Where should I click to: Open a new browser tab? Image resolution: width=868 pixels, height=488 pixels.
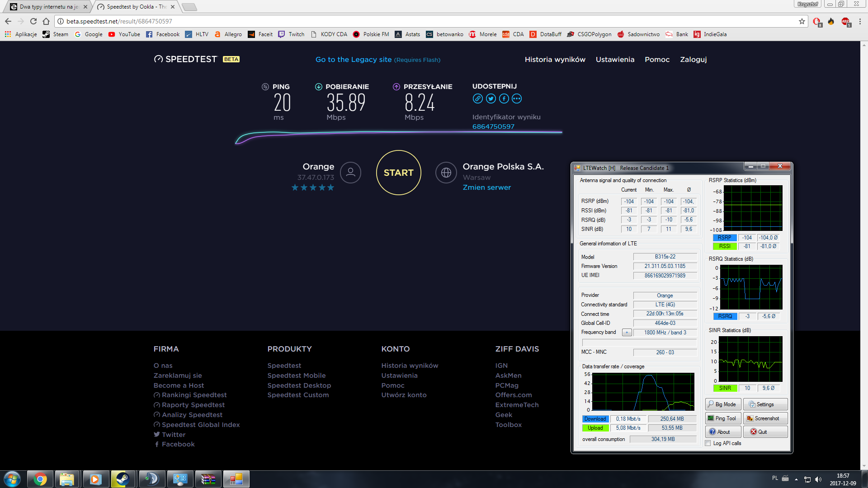coord(189,7)
